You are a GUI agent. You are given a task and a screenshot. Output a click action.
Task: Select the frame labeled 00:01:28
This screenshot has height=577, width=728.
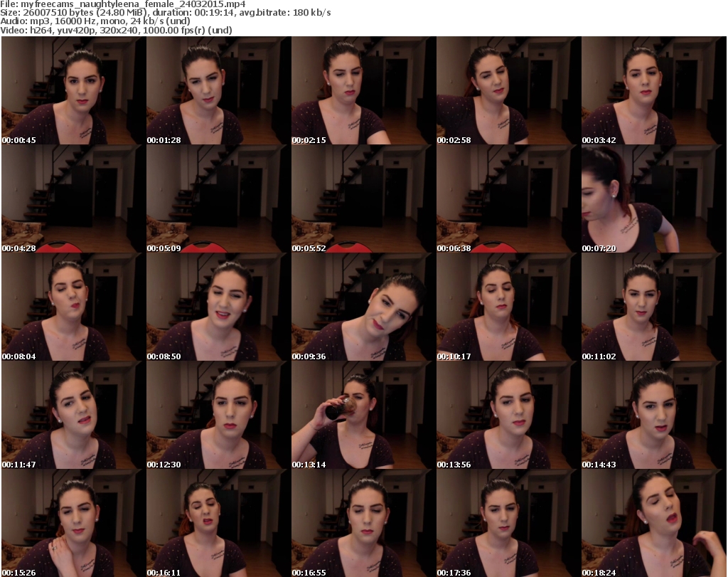tap(219, 90)
